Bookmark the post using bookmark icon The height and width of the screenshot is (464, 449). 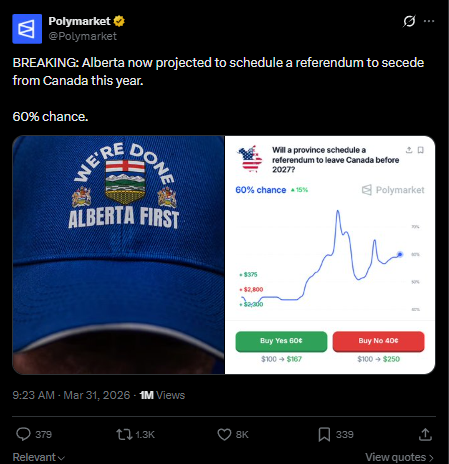324,434
